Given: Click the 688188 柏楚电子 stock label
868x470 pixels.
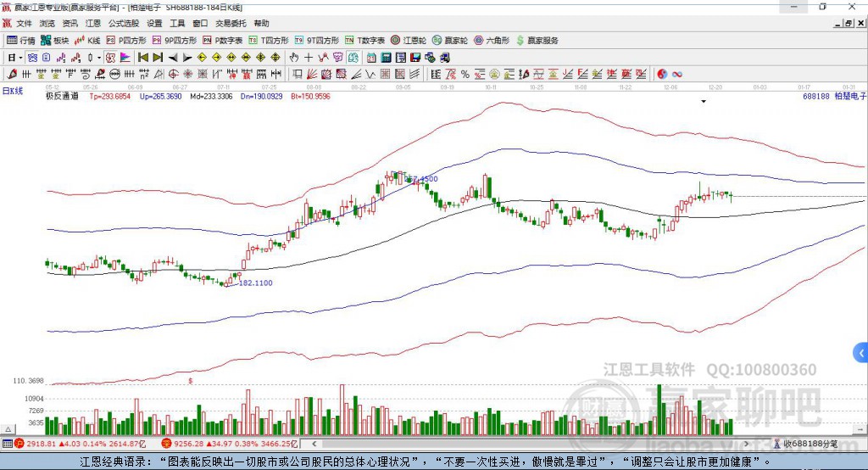Looking at the screenshot, I should pyautogui.click(x=834, y=96).
